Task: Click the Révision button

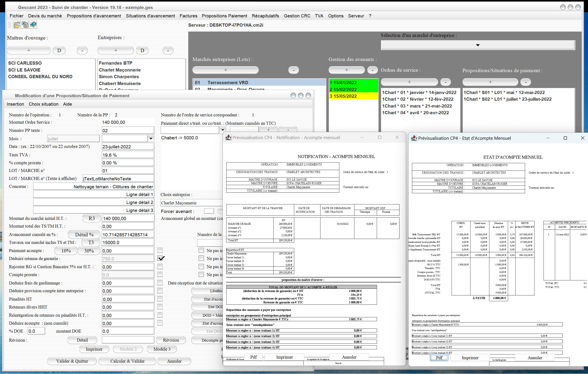Action: [171, 340]
